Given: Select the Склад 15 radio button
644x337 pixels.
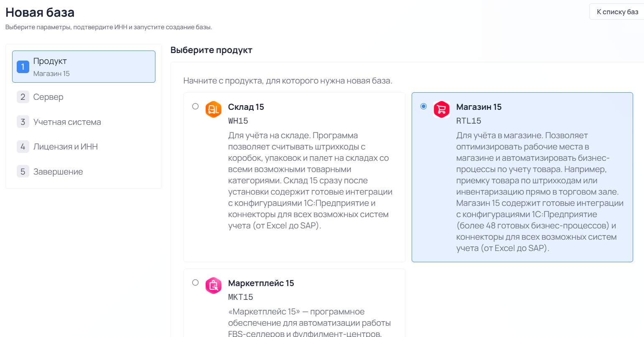Looking at the screenshot, I should (195, 106).
